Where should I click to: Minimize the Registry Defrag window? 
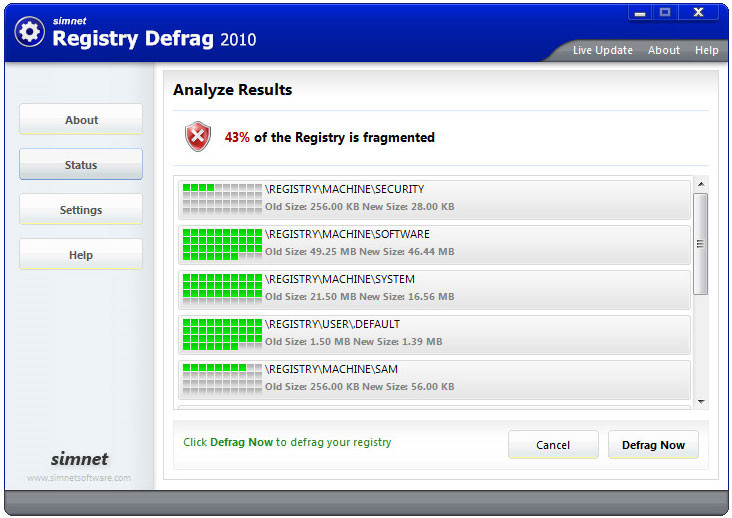(640, 13)
